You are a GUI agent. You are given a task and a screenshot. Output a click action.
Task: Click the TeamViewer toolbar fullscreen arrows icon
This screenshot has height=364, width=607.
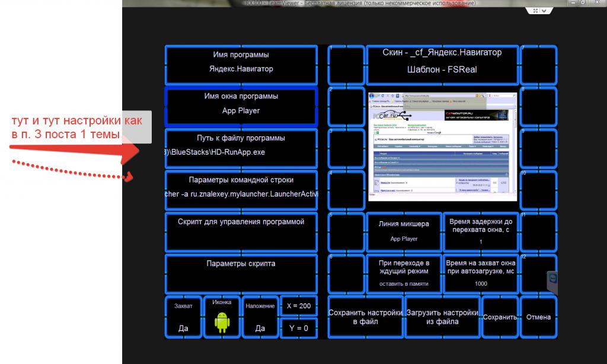(x=536, y=11)
